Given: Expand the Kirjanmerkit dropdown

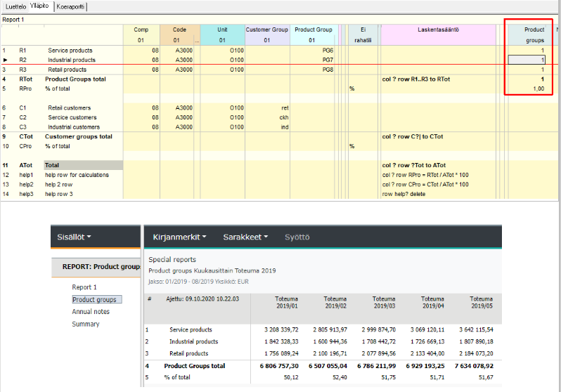Looking at the screenshot, I should point(179,237).
